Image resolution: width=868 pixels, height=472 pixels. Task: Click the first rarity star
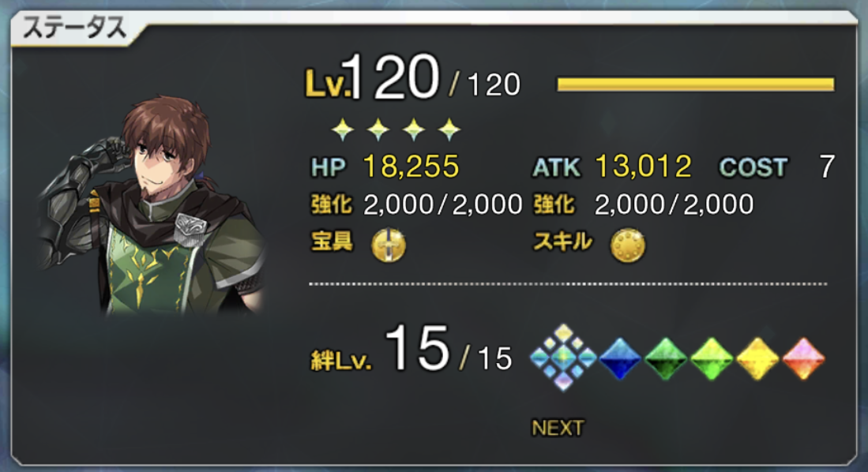tap(343, 129)
